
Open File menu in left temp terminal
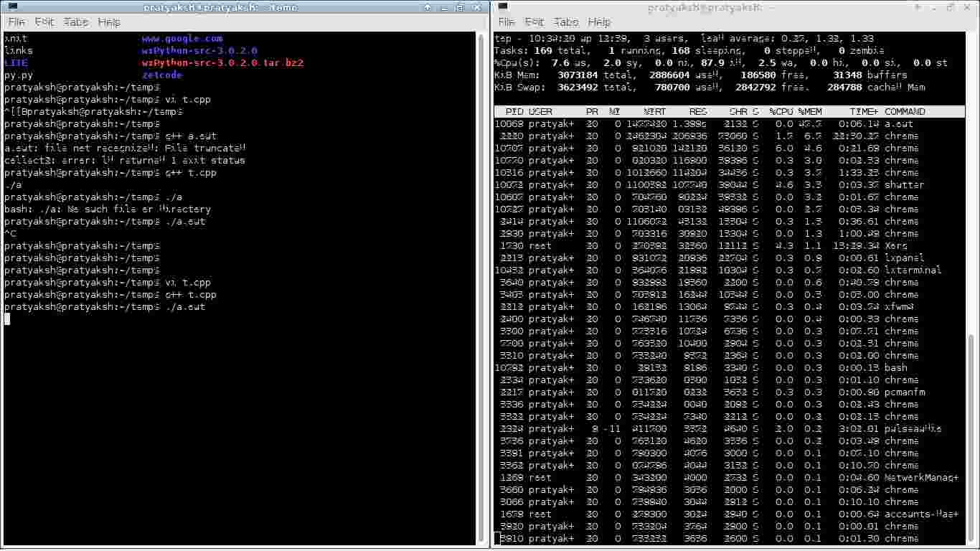16,22
